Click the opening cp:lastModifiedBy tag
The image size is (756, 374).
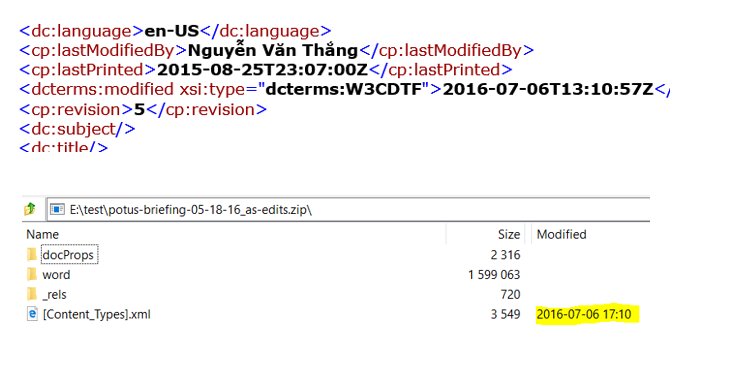(x=103, y=51)
